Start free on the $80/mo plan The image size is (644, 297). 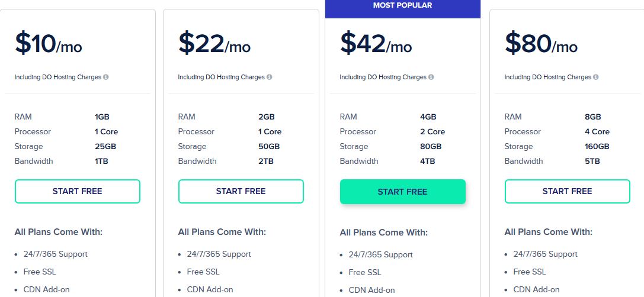pyautogui.click(x=567, y=191)
